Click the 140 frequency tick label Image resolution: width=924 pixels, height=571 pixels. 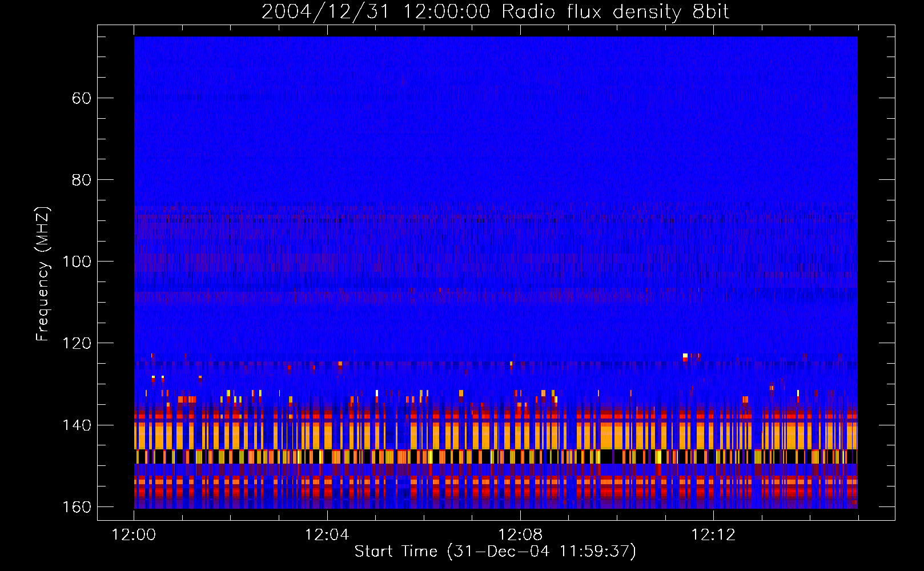(76, 425)
